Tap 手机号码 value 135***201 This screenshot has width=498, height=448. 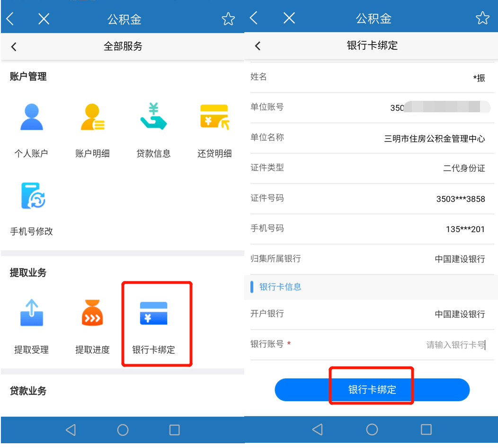pyautogui.click(x=465, y=229)
